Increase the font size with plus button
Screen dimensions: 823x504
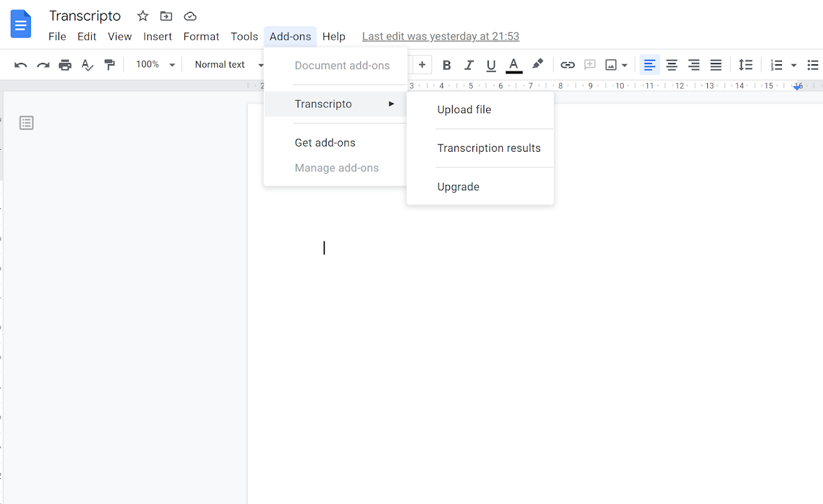click(422, 65)
